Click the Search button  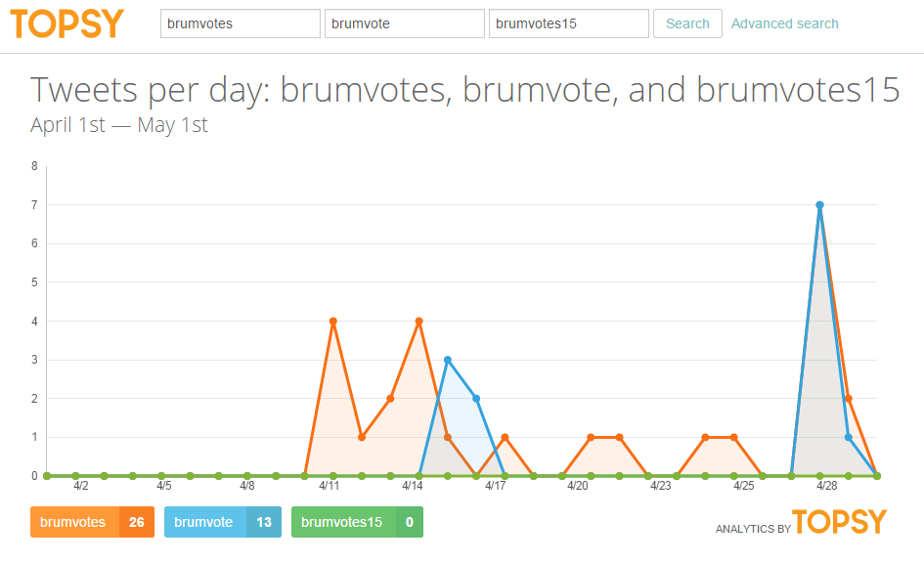687,23
